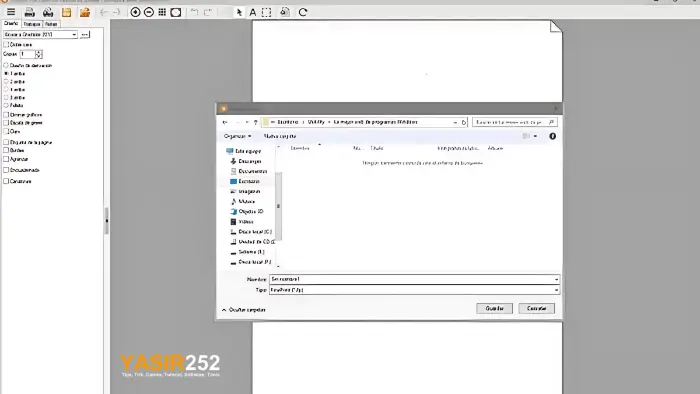Click the Redo toolbar icon
The image size is (700, 394).
click(208, 12)
